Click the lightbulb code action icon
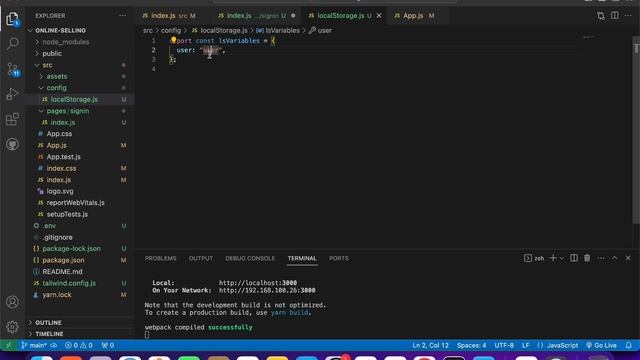This screenshot has height=360, width=640. point(173,40)
